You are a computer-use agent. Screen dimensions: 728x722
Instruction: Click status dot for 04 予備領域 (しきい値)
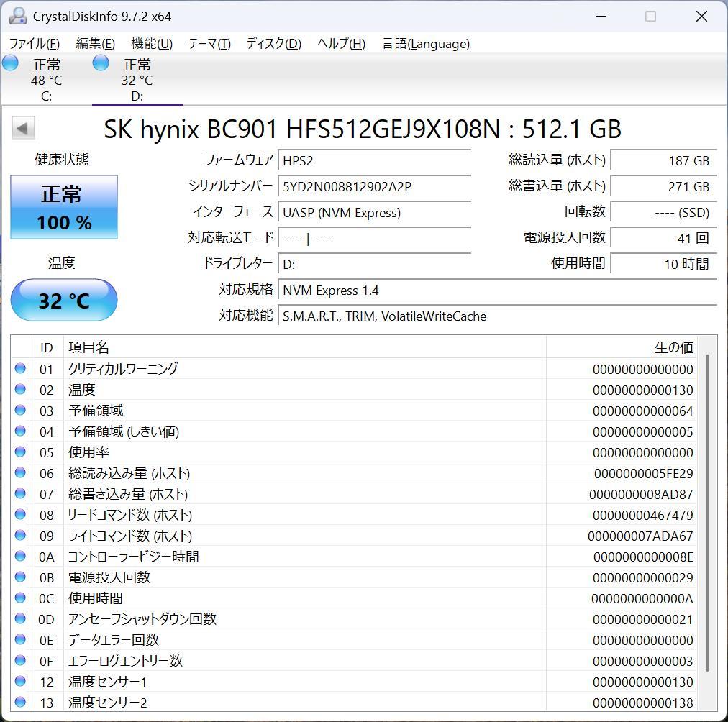tap(20, 431)
